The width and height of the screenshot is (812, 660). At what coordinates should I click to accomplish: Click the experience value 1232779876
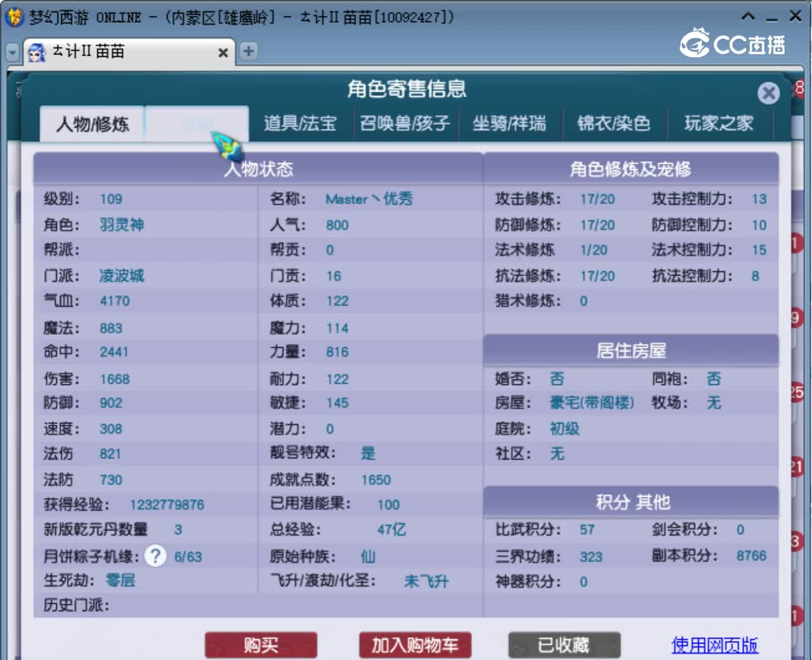(x=167, y=505)
